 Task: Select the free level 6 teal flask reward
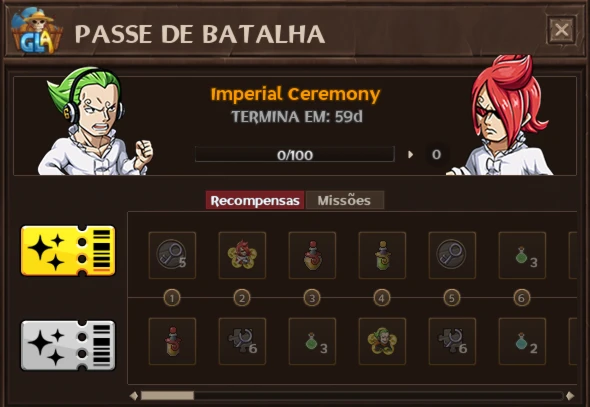tap(522, 341)
